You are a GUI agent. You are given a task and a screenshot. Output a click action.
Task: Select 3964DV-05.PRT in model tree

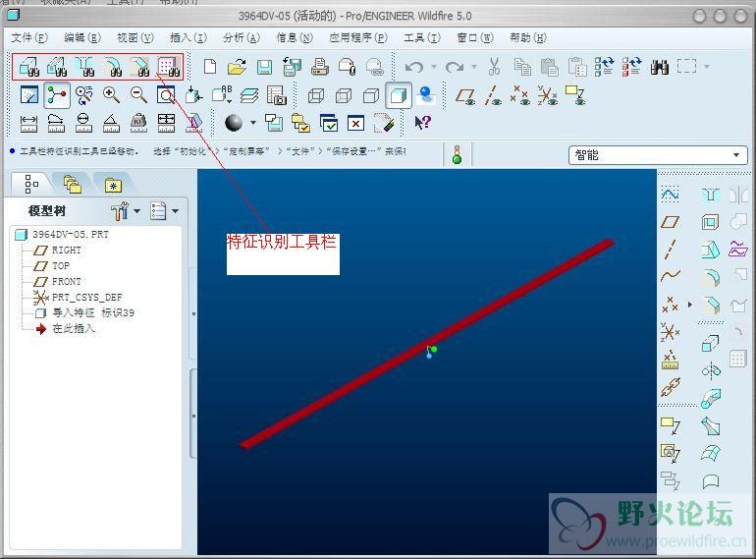pos(71,235)
